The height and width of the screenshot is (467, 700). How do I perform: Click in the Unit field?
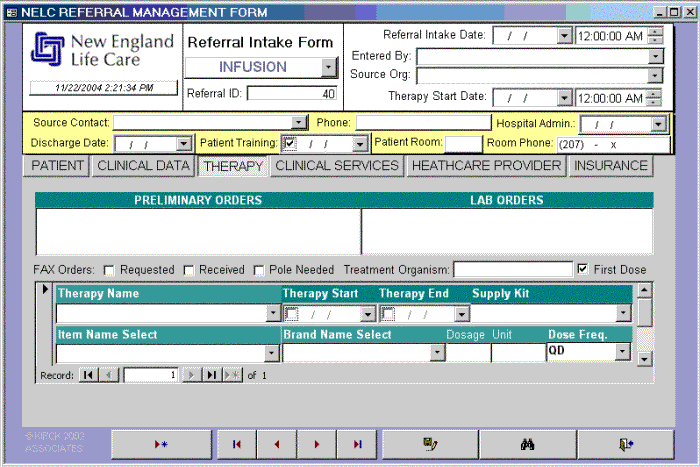[518, 352]
